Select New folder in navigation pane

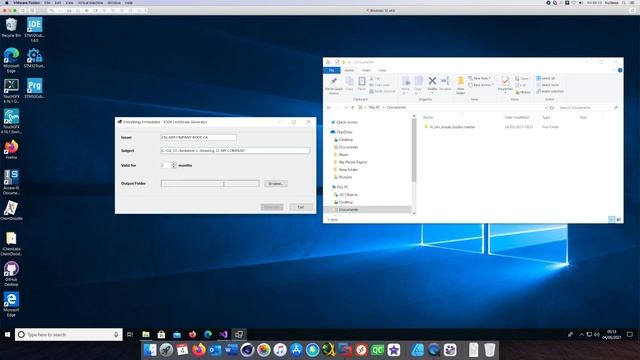click(348, 170)
